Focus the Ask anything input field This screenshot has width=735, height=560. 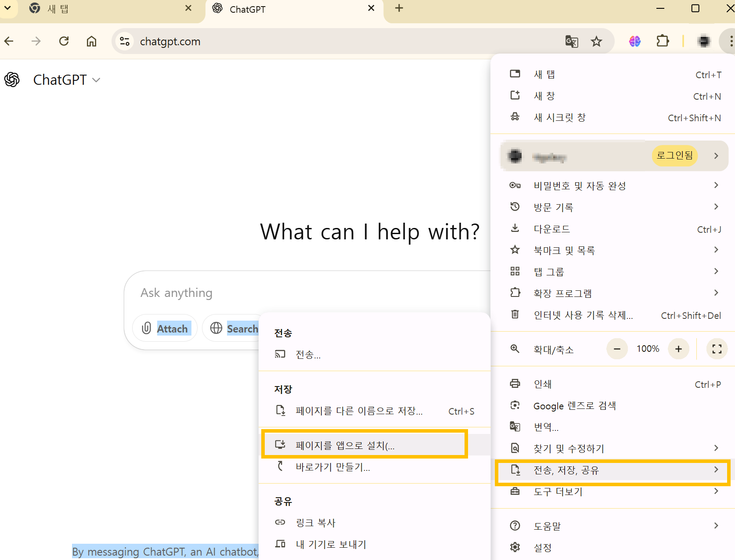coord(307,293)
